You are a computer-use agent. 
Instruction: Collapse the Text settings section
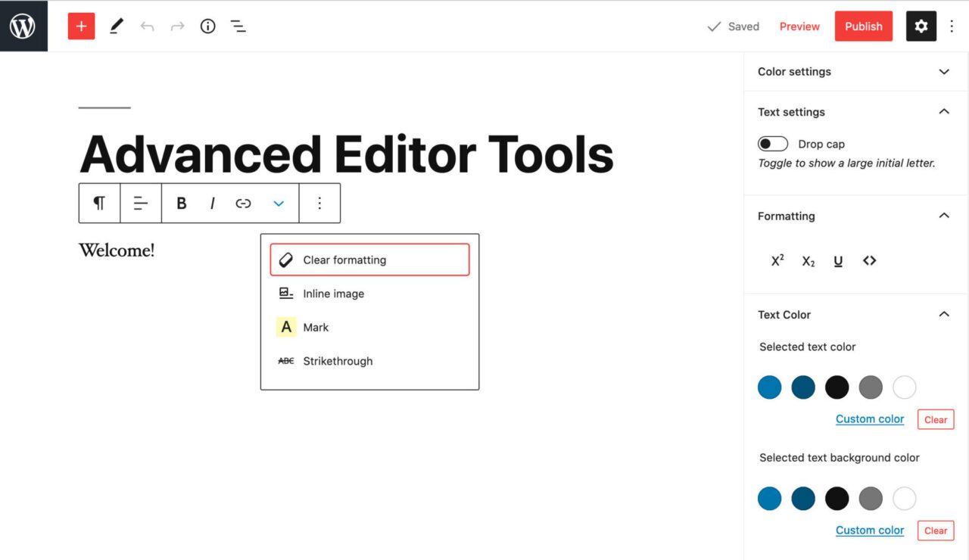[943, 111]
